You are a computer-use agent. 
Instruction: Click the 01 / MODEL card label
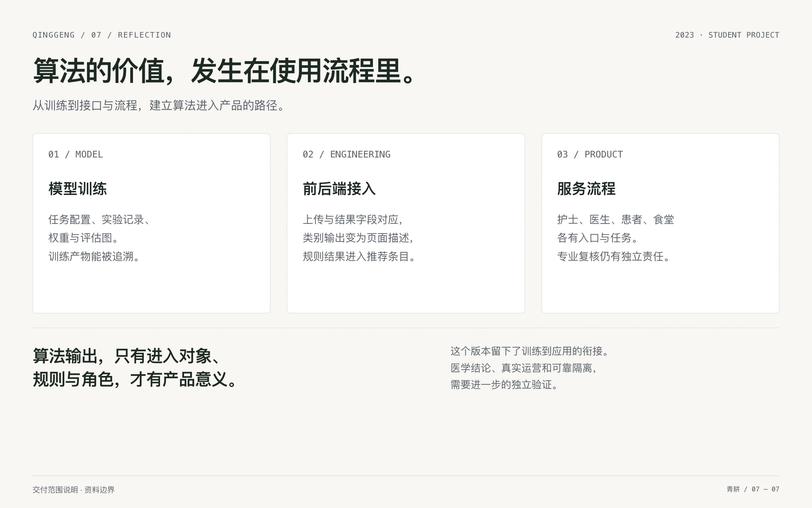coord(75,154)
